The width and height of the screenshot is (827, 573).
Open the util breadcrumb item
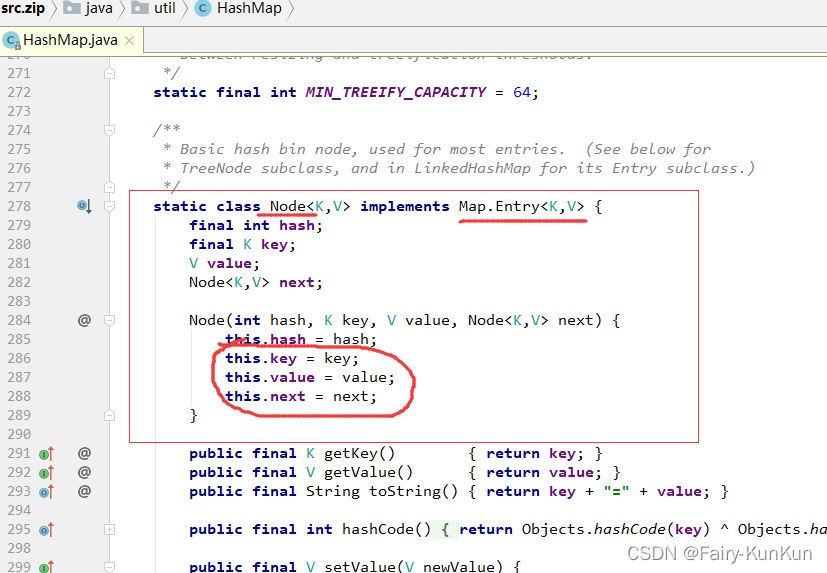tap(165, 8)
